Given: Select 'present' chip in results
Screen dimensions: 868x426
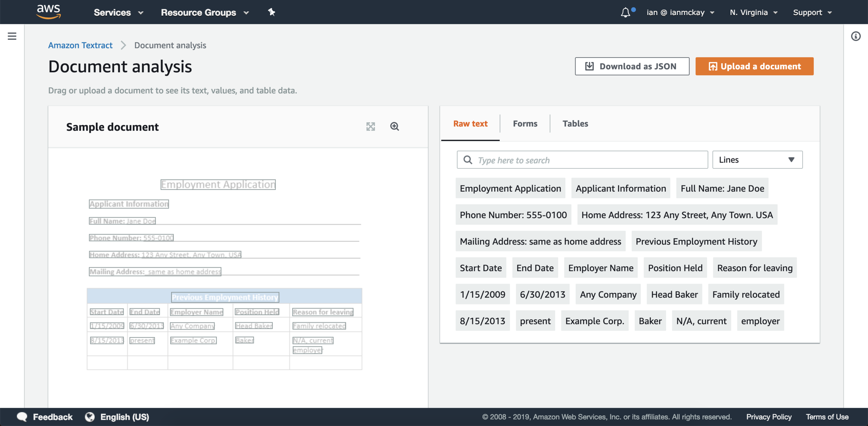Looking at the screenshot, I should click(x=535, y=321).
